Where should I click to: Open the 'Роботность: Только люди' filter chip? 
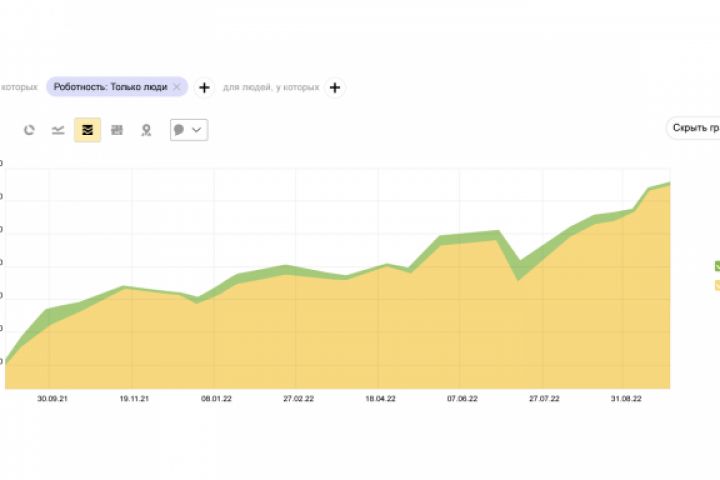click(x=110, y=87)
